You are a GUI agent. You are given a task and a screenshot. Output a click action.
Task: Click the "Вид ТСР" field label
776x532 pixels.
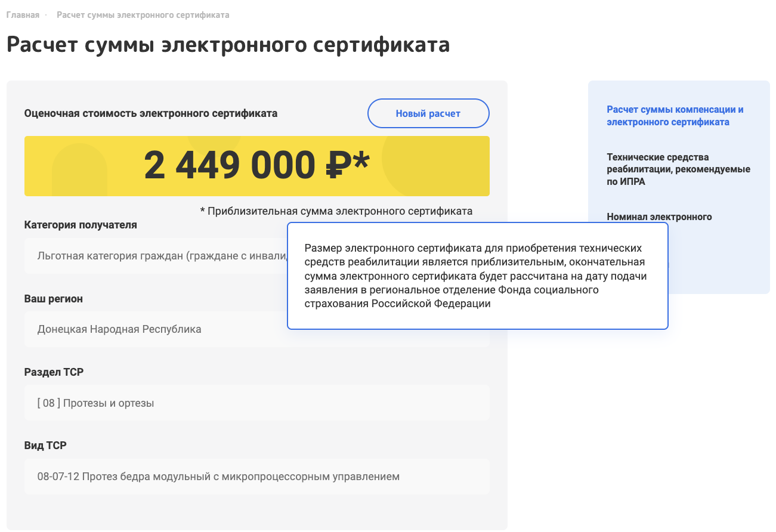pyautogui.click(x=45, y=446)
